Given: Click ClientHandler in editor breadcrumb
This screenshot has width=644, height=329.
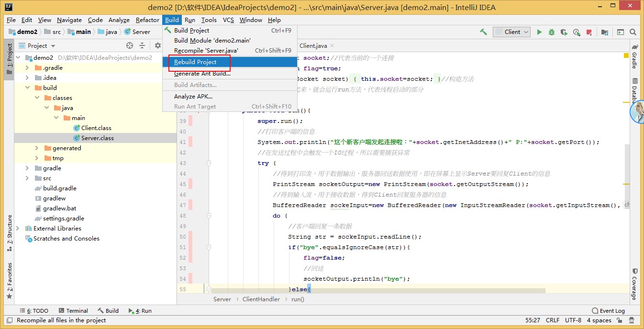Looking at the screenshot, I should [x=261, y=299].
